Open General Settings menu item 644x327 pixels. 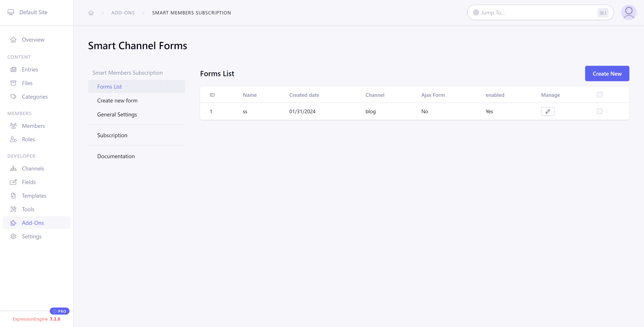[117, 114]
